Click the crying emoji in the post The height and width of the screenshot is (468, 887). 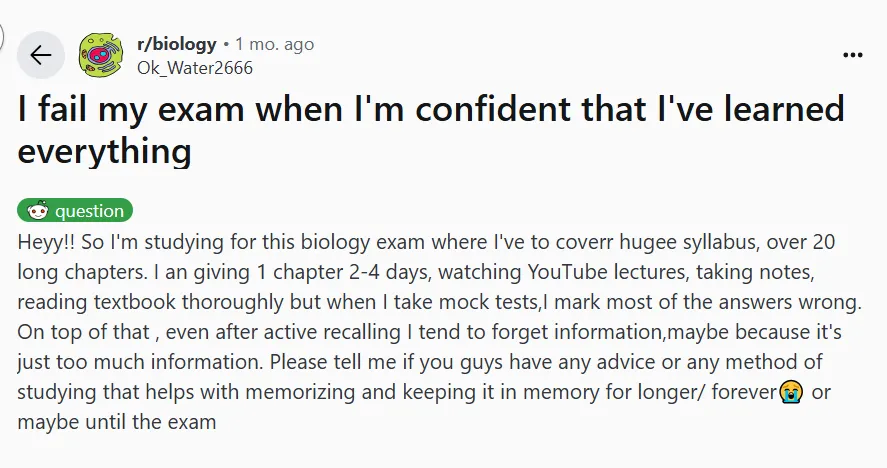tap(791, 392)
